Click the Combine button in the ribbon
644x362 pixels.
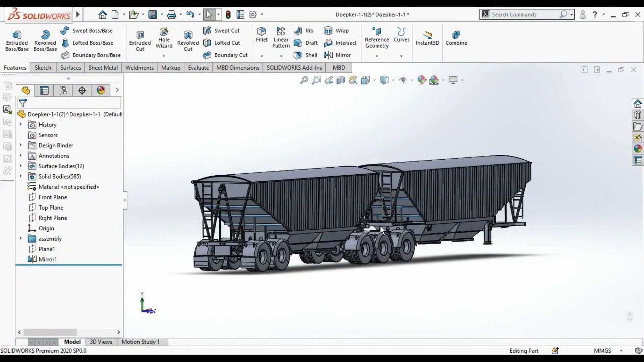tap(456, 38)
